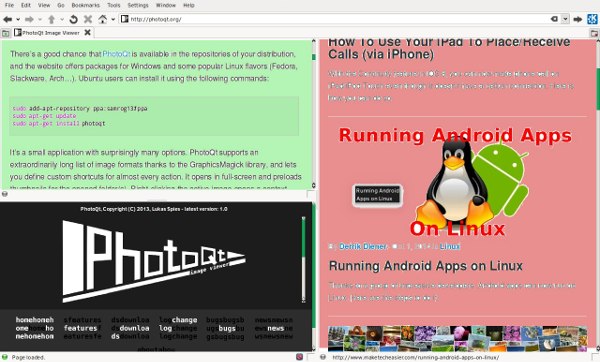Go to the Home page icon
This screenshot has width=600, height=362.
pyautogui.click(x=102, y=19)
